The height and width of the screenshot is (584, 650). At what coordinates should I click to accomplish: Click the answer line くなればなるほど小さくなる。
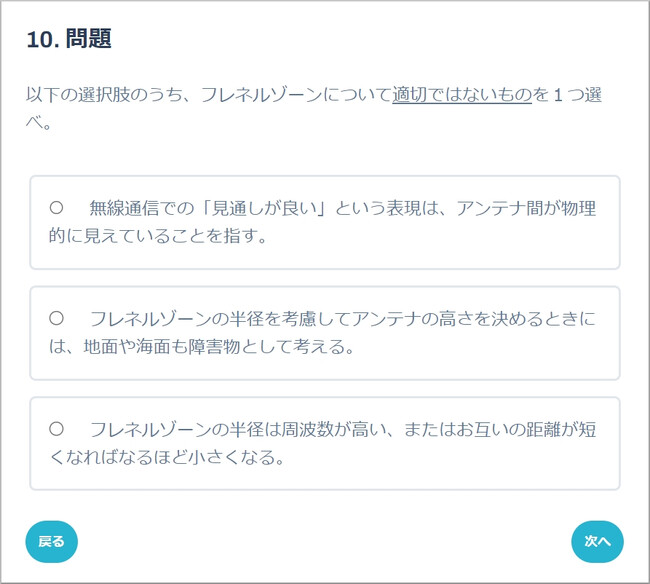pos(166,460)
